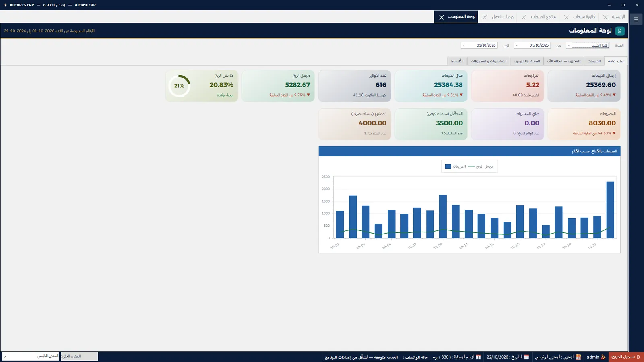644x362 pixels.
Task: Click the green مجمل الربح legend line
Action: tap(471, 166)
